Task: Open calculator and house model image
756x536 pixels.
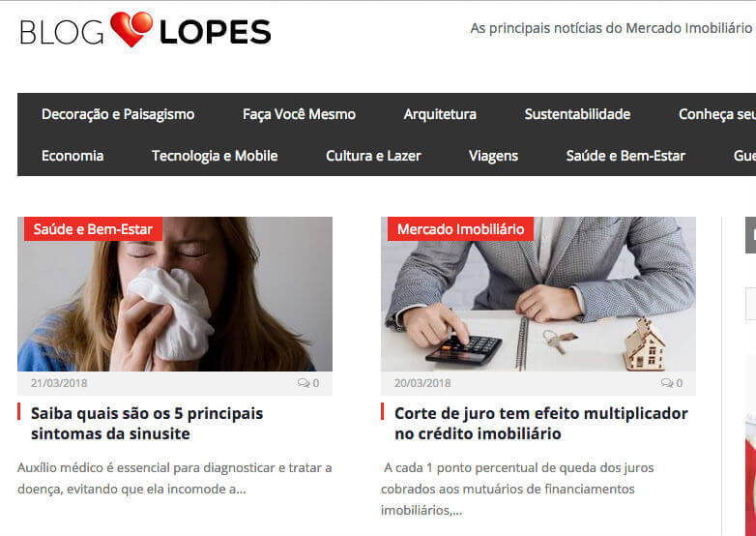Action: 538,294
